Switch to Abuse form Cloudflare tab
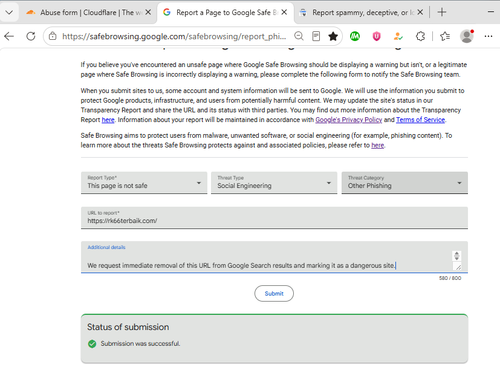 (x=88, y=13)
